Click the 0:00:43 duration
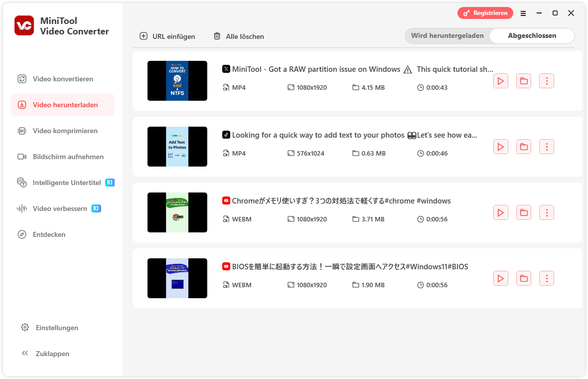 pyautogui.click(x=437, y=87)
